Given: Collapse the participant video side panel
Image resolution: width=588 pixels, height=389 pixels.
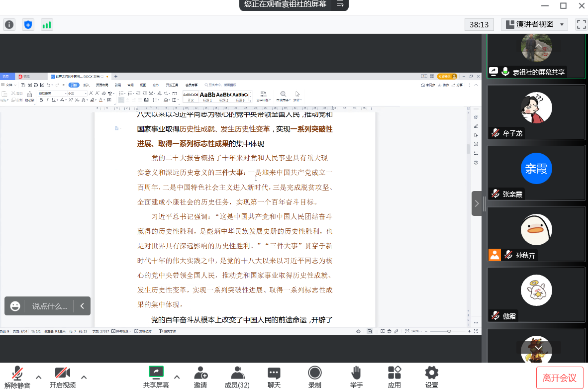Looking at the screenshot, I should click(x=477, y=203).
